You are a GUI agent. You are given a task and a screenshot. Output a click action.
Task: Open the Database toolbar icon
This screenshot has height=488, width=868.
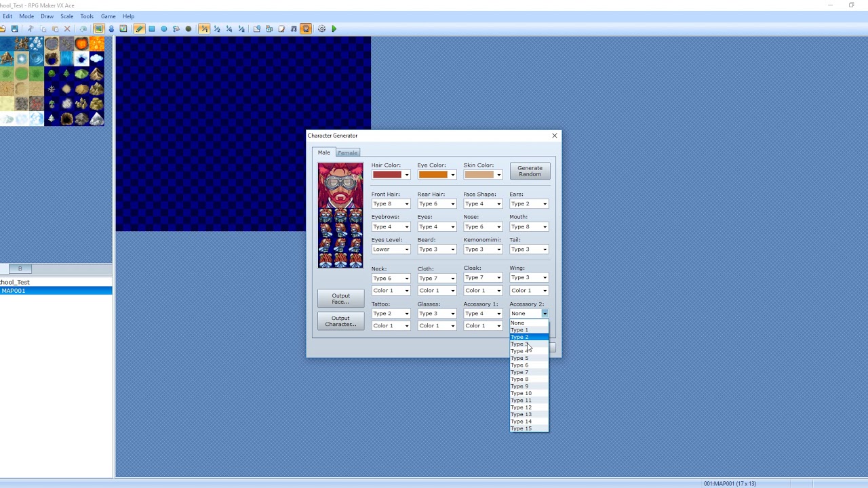click(x=257, y=28)
